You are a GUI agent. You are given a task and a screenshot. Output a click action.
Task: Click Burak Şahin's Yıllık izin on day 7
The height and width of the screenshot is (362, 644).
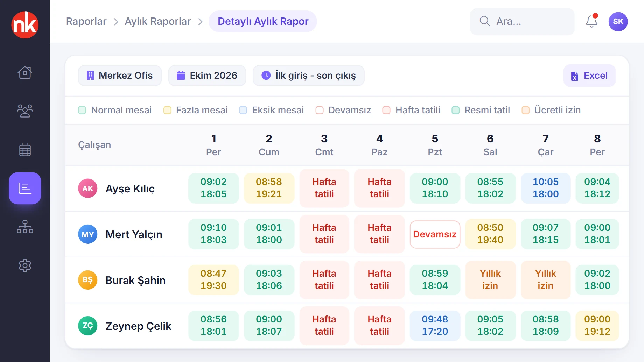pos(546,280)
